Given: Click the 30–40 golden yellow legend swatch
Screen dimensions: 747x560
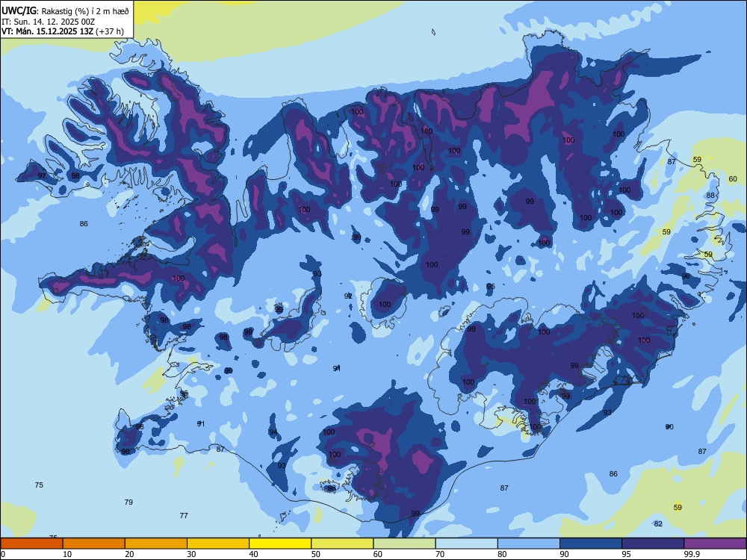Looking at the screenshot, I should [218, 544].
